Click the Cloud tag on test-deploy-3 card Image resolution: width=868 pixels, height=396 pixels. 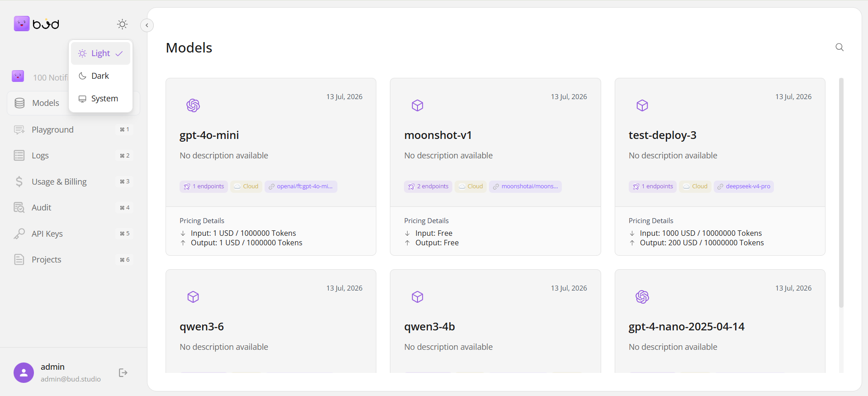(x=695, y=186)
